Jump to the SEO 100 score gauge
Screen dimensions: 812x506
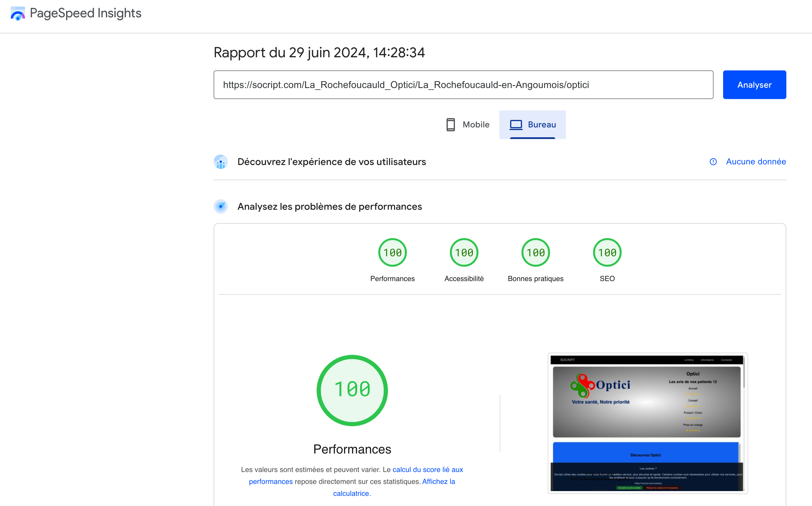tap(607, 252)
